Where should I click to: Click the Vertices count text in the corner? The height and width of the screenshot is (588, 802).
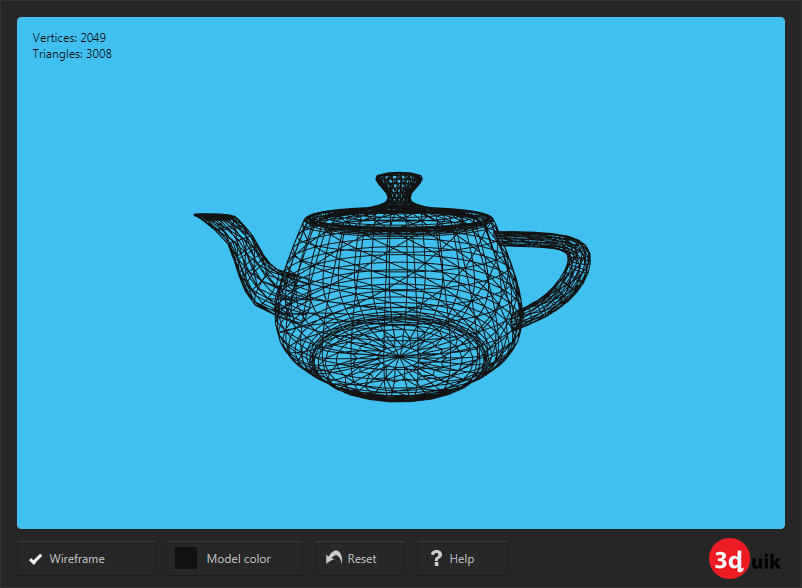[x=67, y=37]
